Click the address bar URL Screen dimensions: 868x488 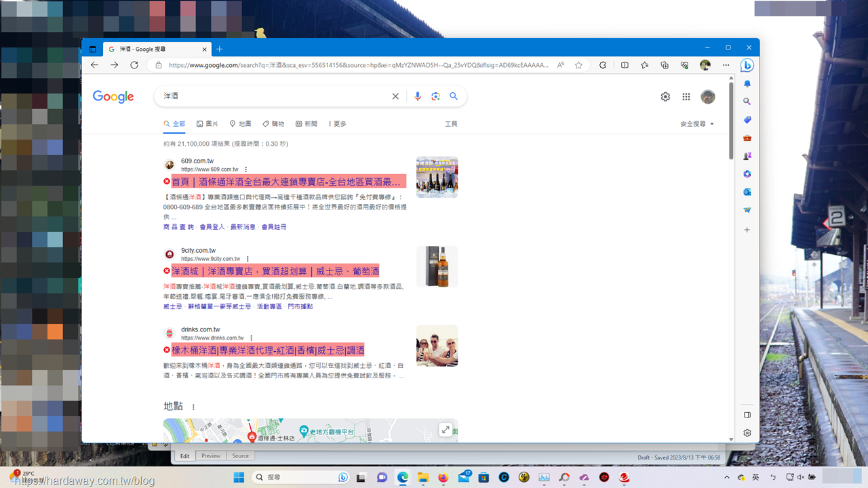(x=359, y=65)
